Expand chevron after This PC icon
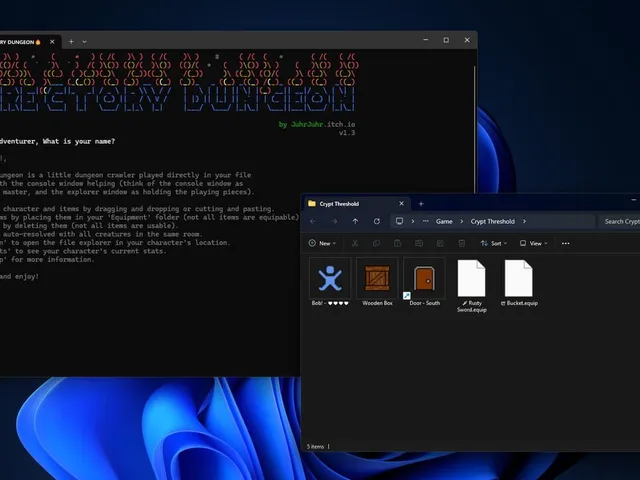 pyautogui.click(x=413, y=221)
